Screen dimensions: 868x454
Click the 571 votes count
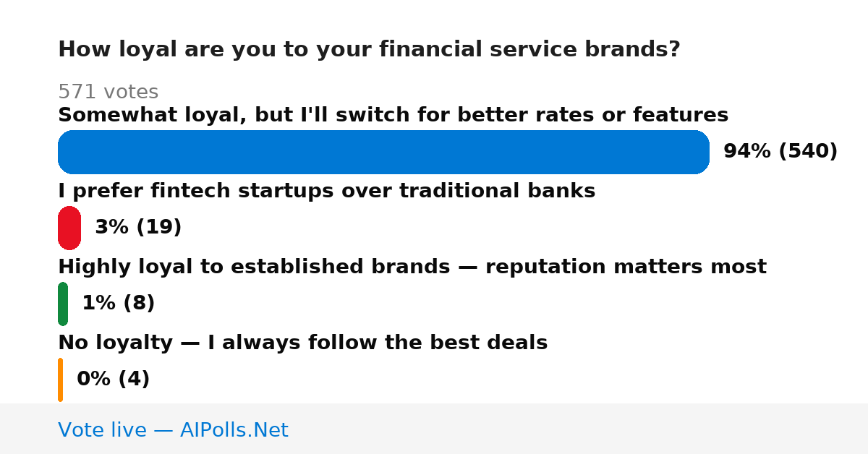108,92
